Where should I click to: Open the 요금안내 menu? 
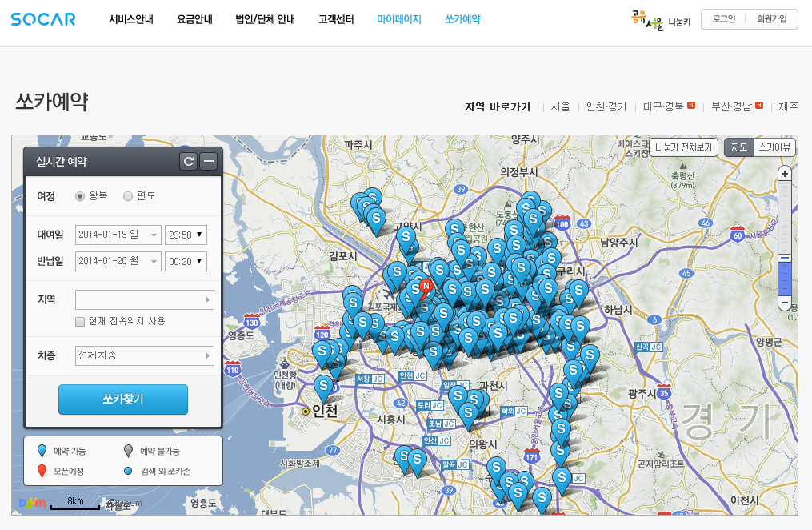tap(194, 19)
